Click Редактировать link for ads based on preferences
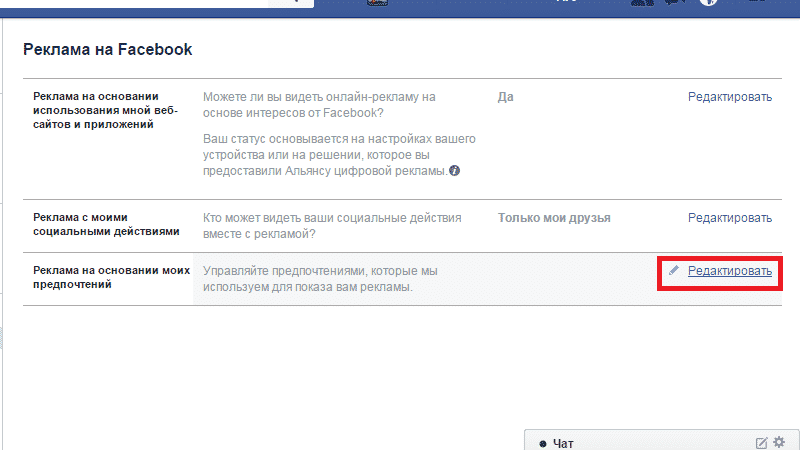Image resolution: width=800 pixels, height=450 pixels. click(730, 271)
